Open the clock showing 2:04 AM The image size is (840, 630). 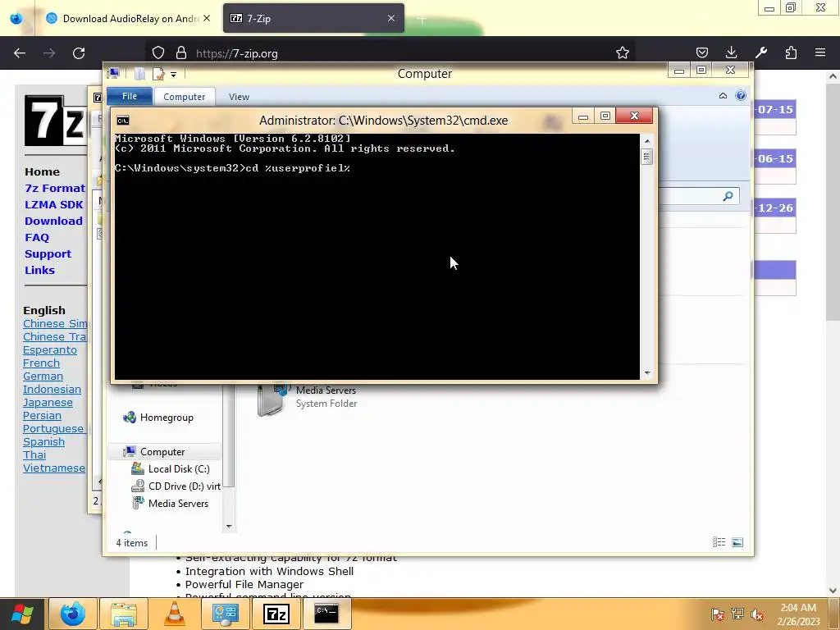coord(798,614)
